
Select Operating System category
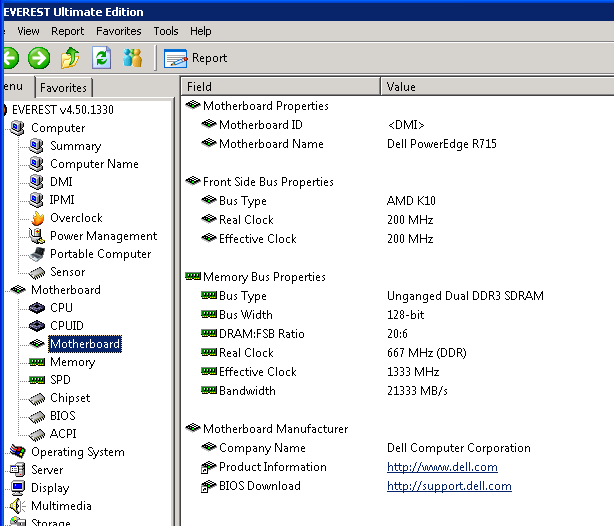78,452
